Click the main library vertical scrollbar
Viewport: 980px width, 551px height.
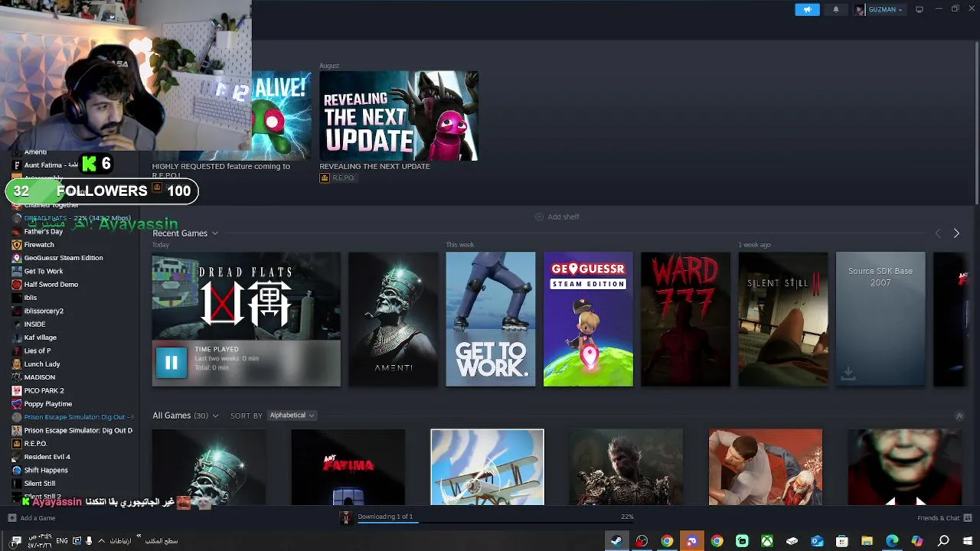(977, 122)
